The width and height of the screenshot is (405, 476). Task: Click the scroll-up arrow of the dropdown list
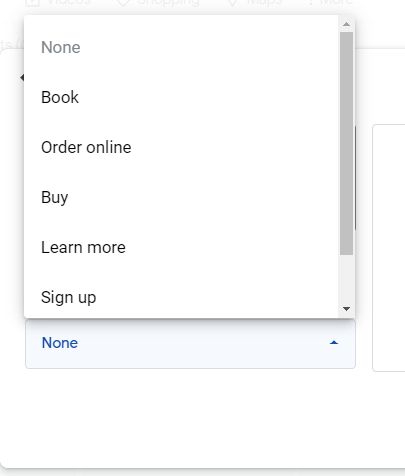point(346,24)
